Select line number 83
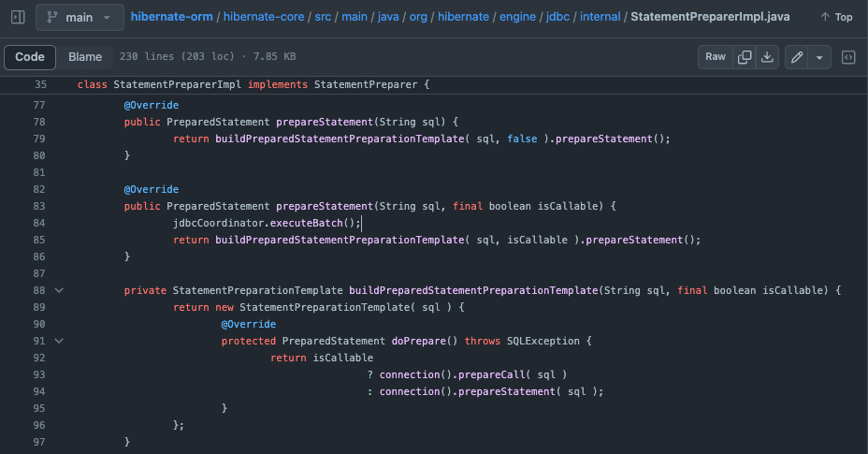 (x=39, y=206)
